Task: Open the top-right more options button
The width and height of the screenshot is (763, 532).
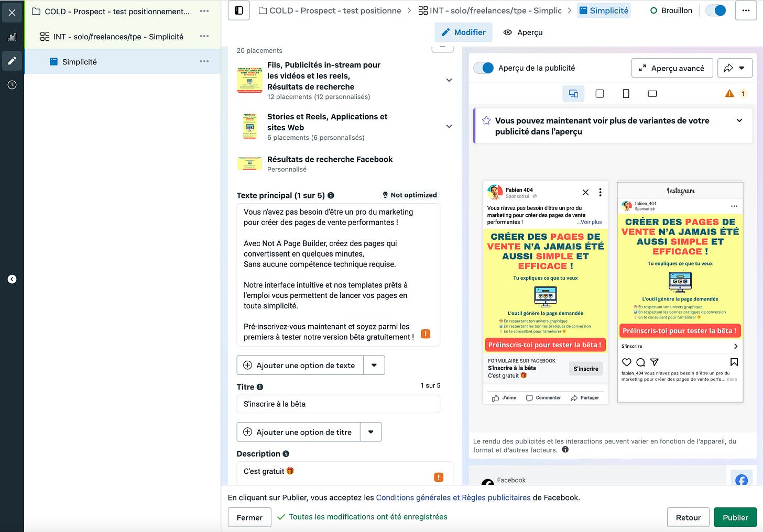Action: coord(746,10)
